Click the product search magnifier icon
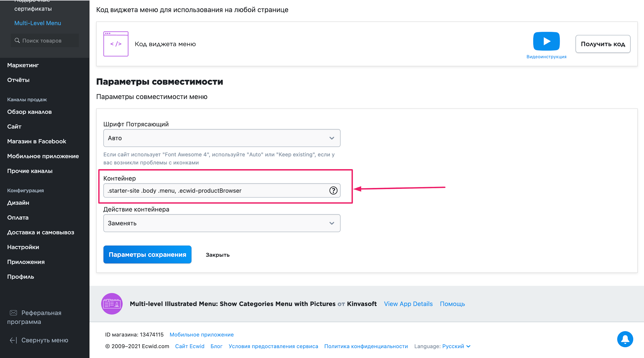Screen dimensions: 644x358 click(x=17, y=40)
